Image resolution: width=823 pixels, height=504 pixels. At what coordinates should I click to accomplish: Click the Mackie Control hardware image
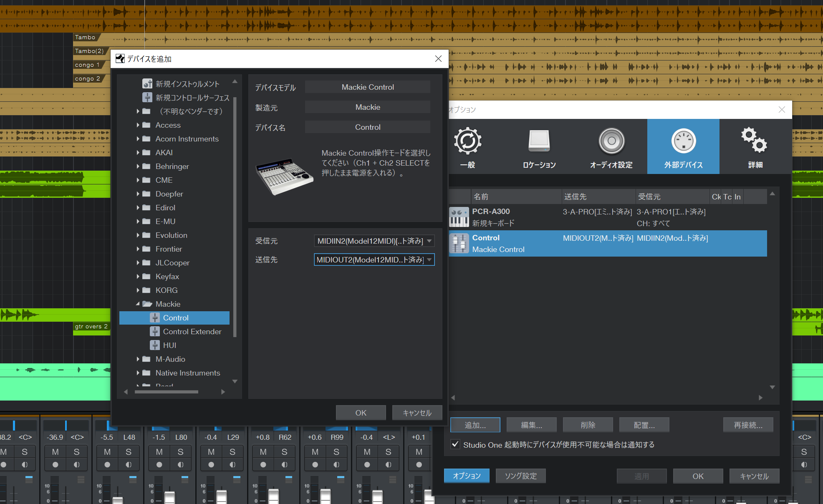pyautogui.click(x=284, y=176)
